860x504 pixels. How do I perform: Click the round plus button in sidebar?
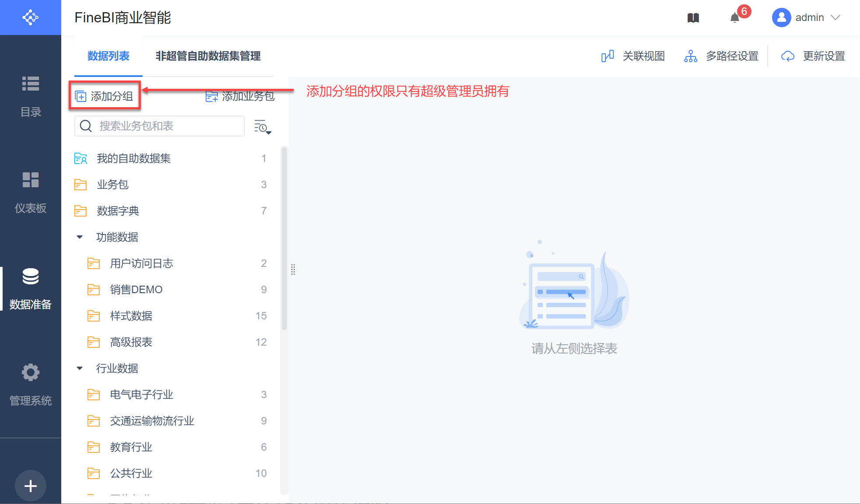coord(31,486)
